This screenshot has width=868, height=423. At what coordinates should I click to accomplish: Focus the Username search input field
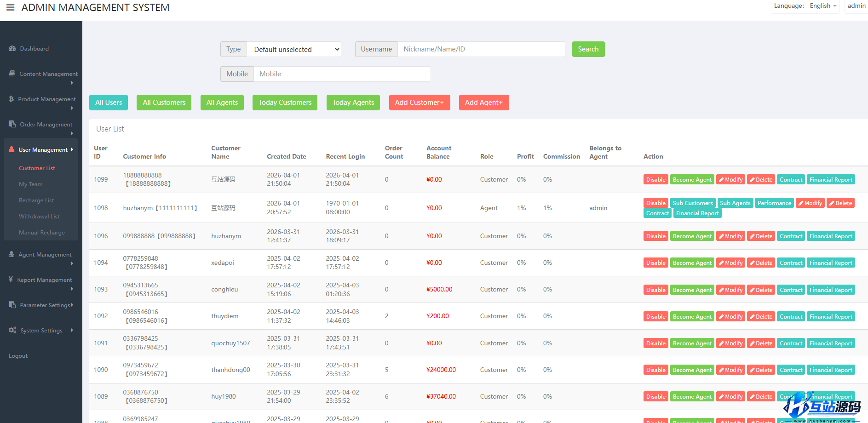click(481, 49)
